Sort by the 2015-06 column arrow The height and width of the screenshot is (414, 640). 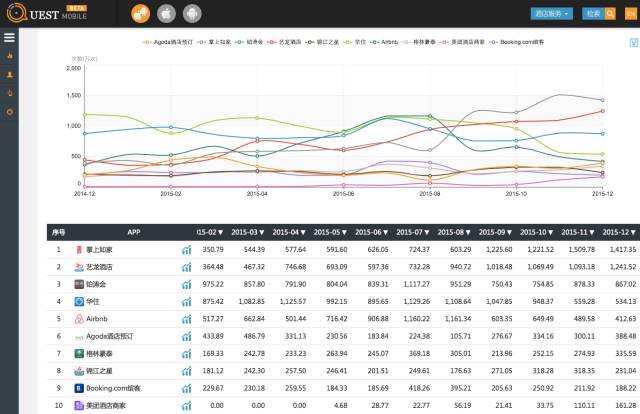click(385, 233)
